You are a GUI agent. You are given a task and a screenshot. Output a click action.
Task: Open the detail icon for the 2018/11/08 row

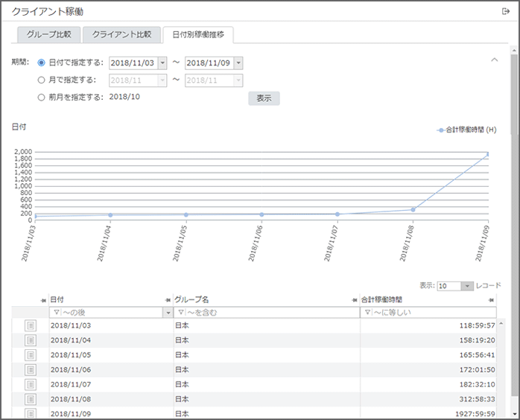31,399
